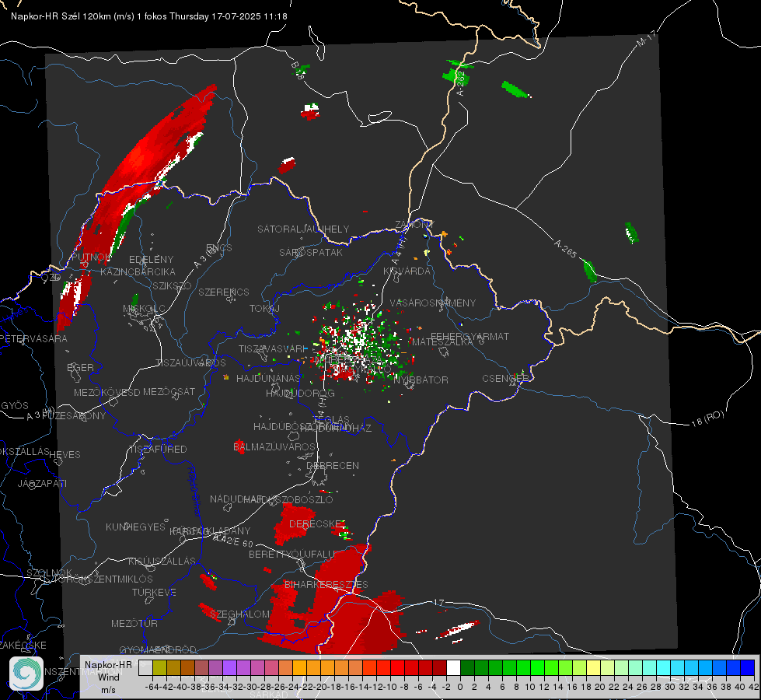761x700 pixels.
Task: Click the DEBRECEN city label
Action: [x=333, y=465]
